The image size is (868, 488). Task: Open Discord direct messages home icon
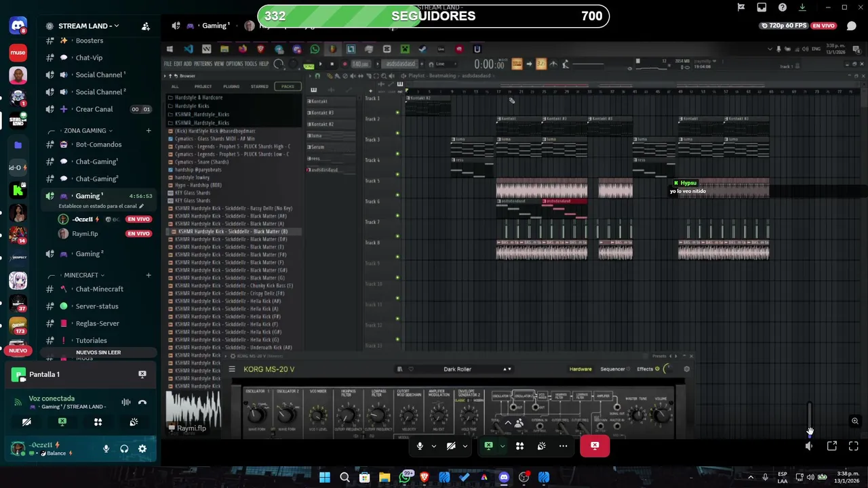click(x=18, y=26)
